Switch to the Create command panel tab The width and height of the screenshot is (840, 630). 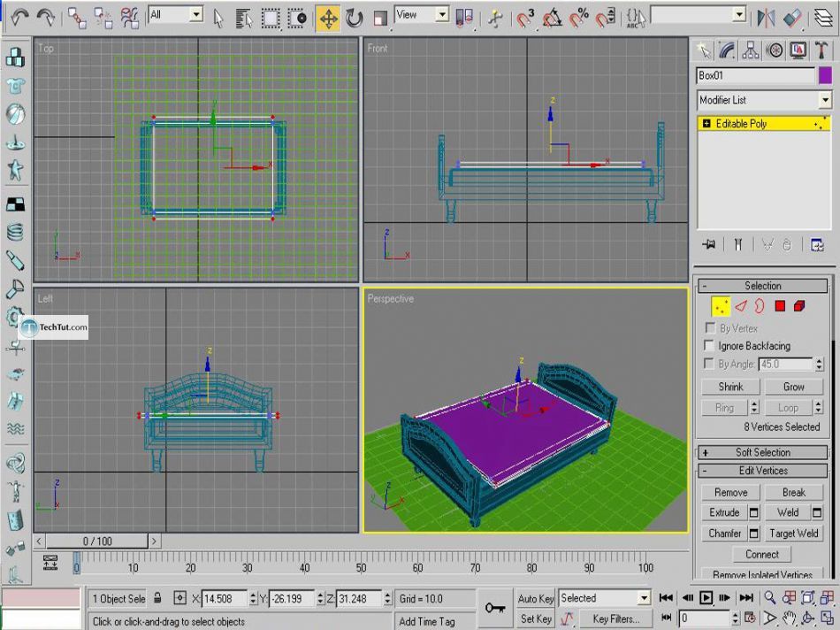coord(704,50)
